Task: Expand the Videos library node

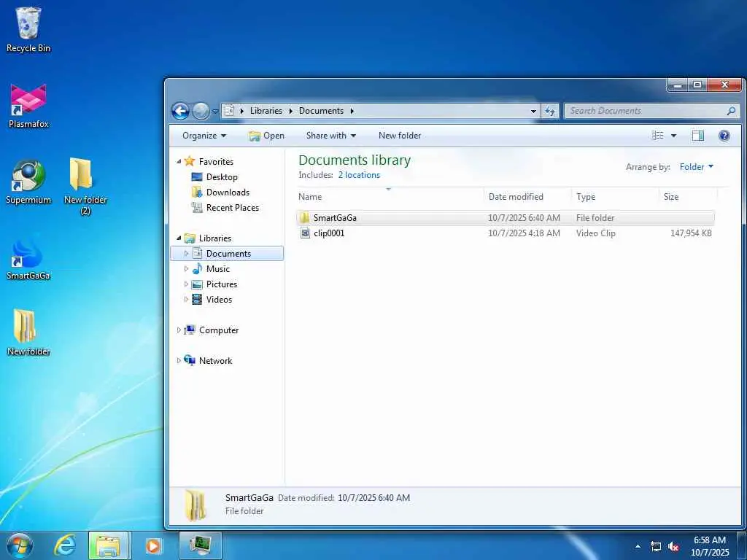Action: pos(186,300)
